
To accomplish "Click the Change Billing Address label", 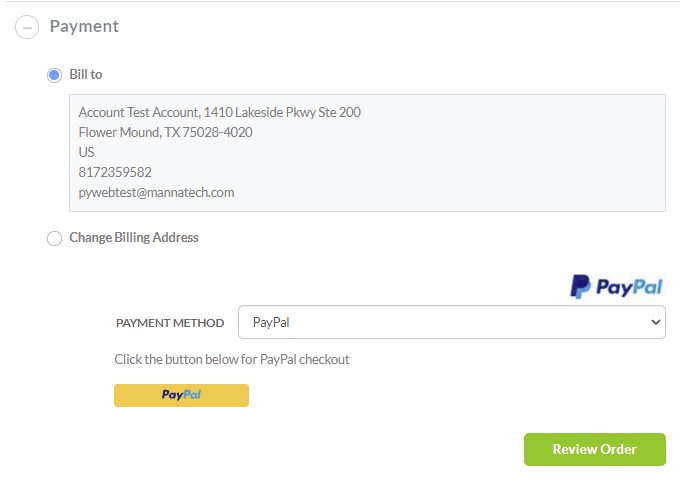I will [134, 237].
